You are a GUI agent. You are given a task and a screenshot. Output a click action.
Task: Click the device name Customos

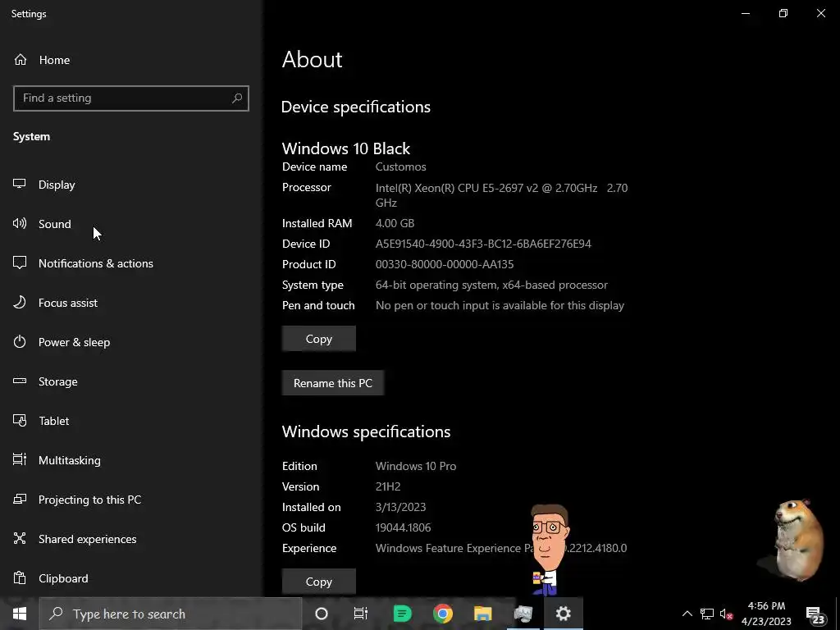400,167
